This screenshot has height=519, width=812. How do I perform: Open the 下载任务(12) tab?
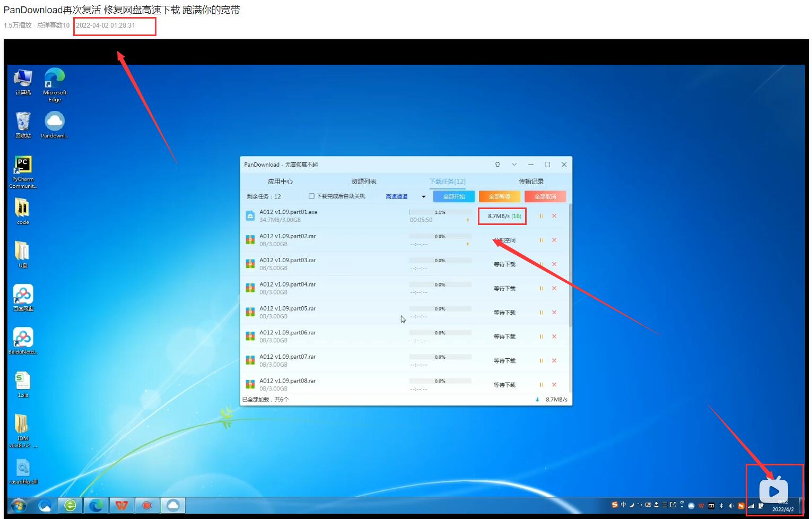click(448, 181)
